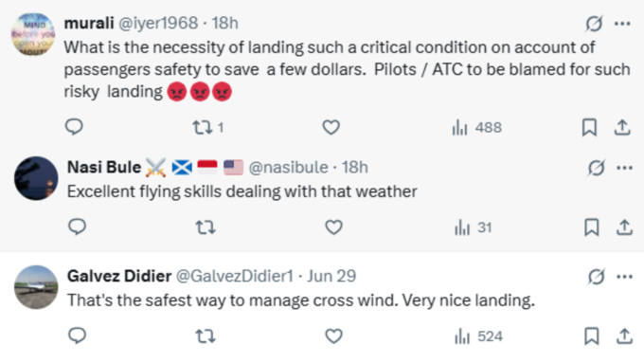Open @GalvezDidier1 profile handle
Image resolution: width=644 pixels, height=363 pixels.
click(x=235, y=276)
